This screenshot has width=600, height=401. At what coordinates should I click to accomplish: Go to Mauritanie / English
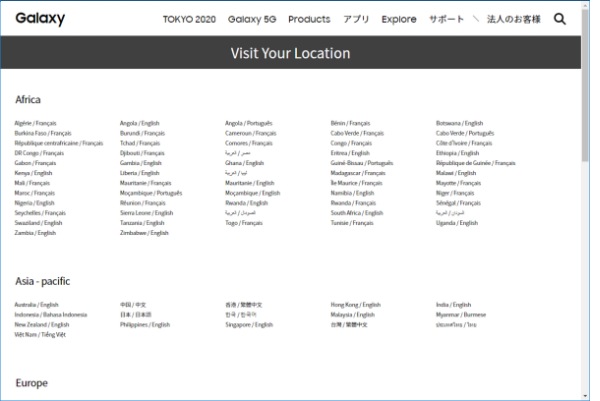[x=249, y=183]
